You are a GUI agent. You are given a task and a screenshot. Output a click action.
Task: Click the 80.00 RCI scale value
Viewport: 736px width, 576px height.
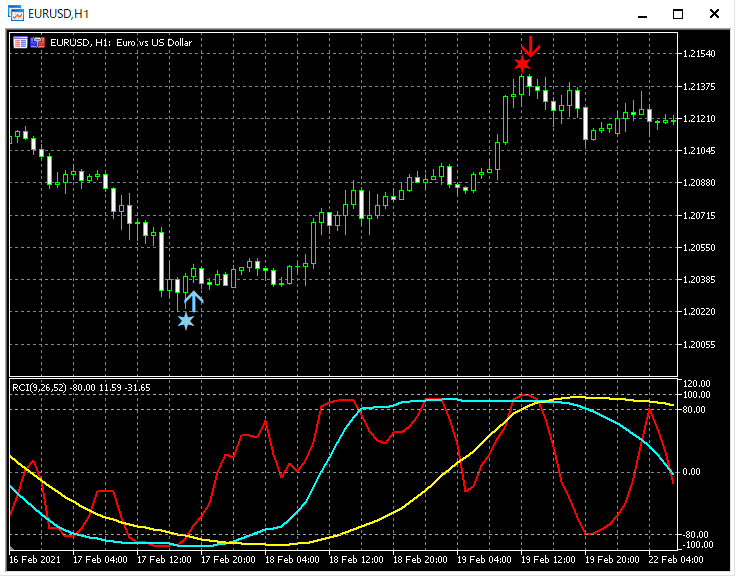694,410
